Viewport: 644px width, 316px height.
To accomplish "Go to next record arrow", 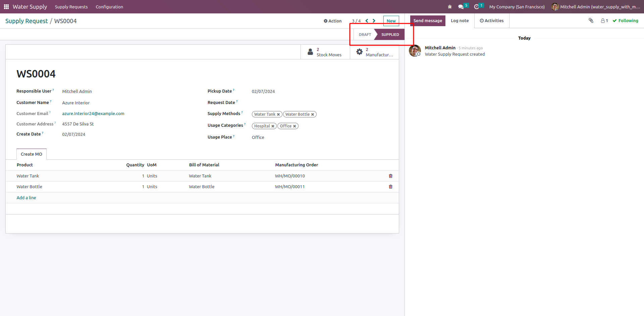I will pos(374,21).
